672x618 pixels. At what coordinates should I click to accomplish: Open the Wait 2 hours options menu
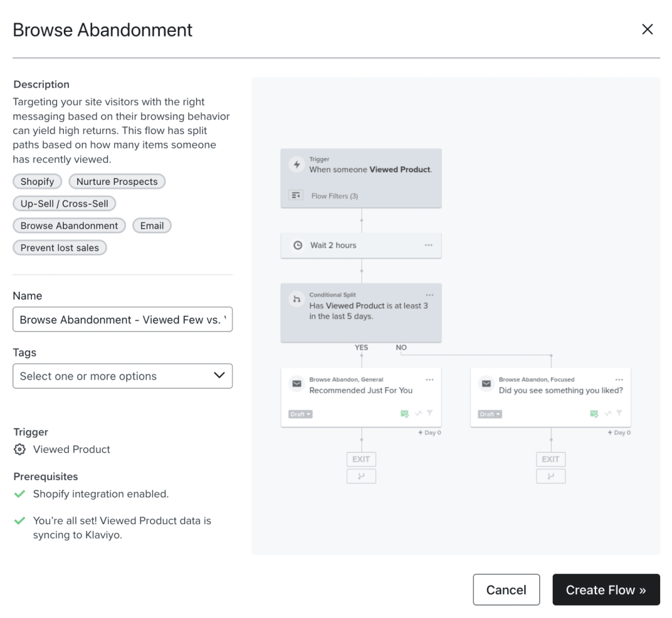tap(428, 245)
